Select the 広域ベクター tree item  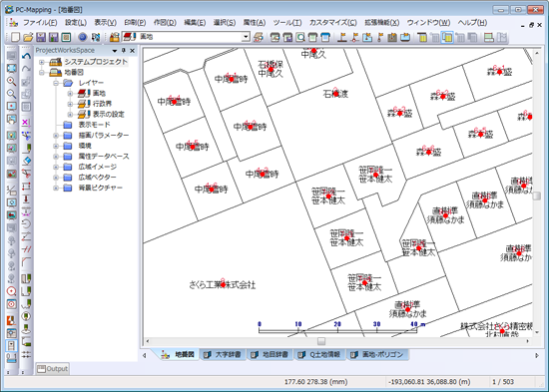pos(98,178)
